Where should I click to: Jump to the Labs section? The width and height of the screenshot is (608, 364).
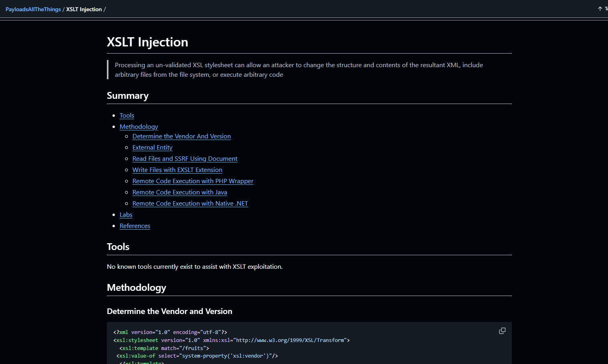click(x=126, y=214)
